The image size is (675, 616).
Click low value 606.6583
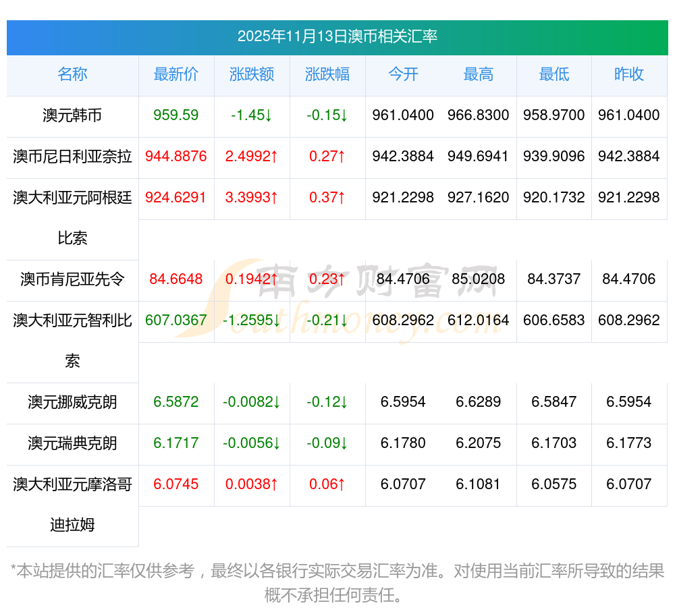(x=554, y=320)
